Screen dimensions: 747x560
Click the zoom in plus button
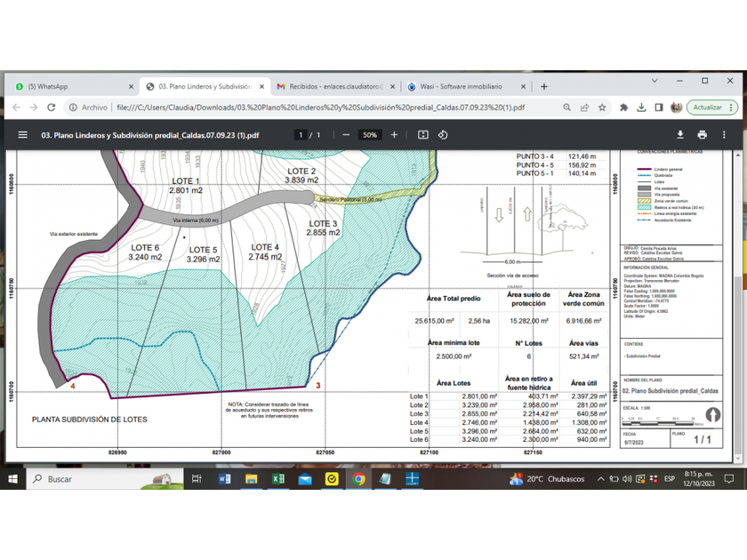click(394, 135)
